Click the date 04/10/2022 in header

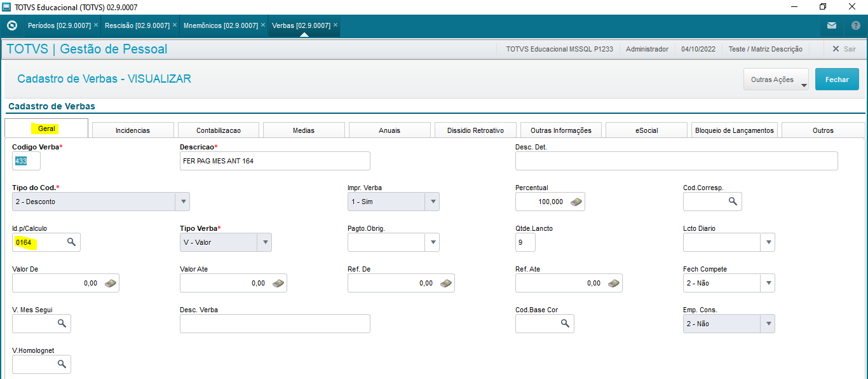(x=698, y=49)
